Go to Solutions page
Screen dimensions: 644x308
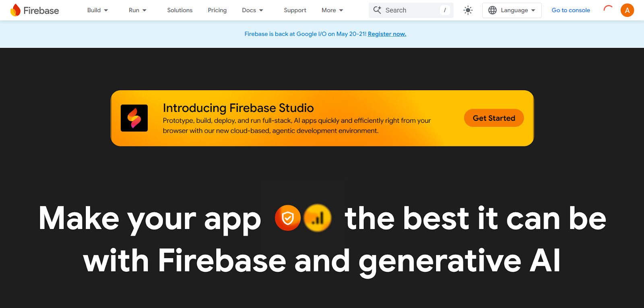[x=180, y=10]
